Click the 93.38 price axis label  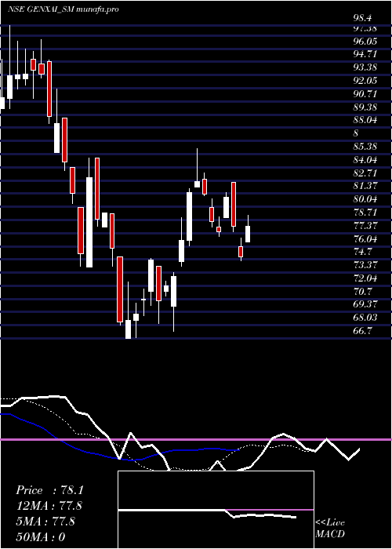[x=365, y=67]
